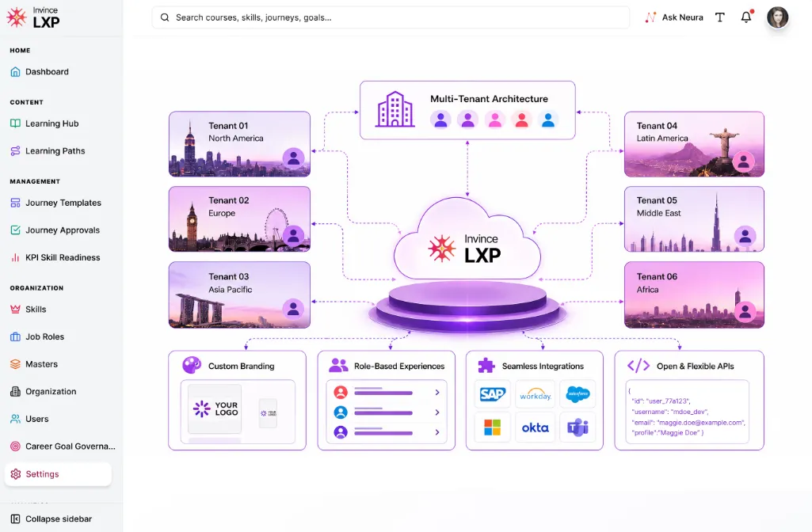Open Ask Neura assistant
Image resolution: width=812 pixels, height=532 pixels.
(673, 17)
